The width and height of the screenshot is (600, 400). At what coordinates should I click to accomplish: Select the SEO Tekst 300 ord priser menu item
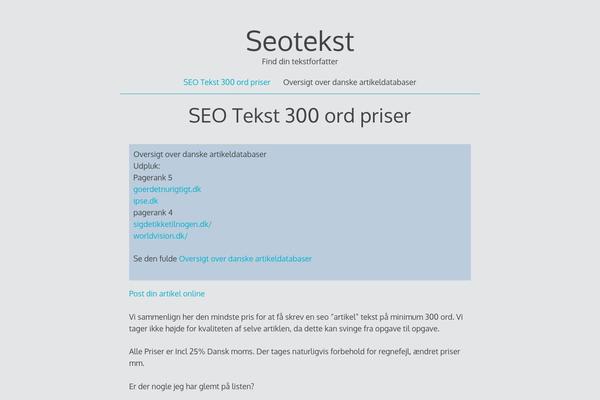227,82
